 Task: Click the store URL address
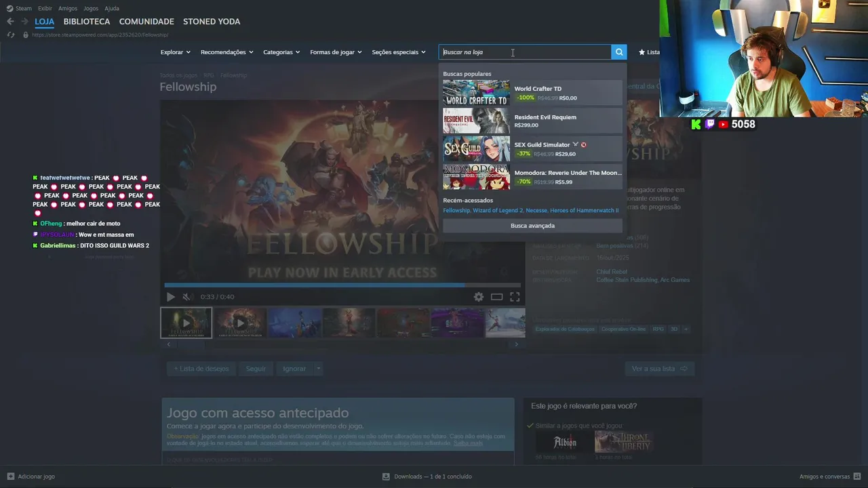coord(100,35)
